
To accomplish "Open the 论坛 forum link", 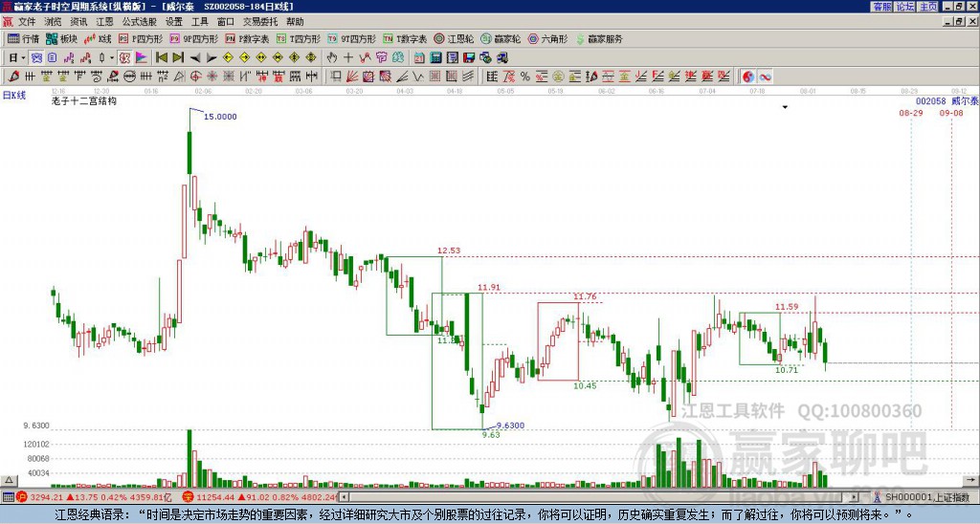I will click(x=904, y=7).
